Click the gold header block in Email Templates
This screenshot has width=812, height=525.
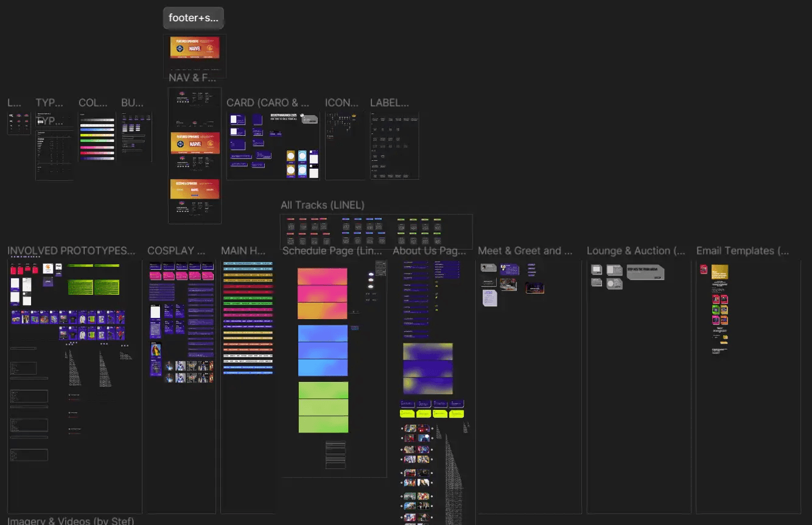[x=720, y=272]
